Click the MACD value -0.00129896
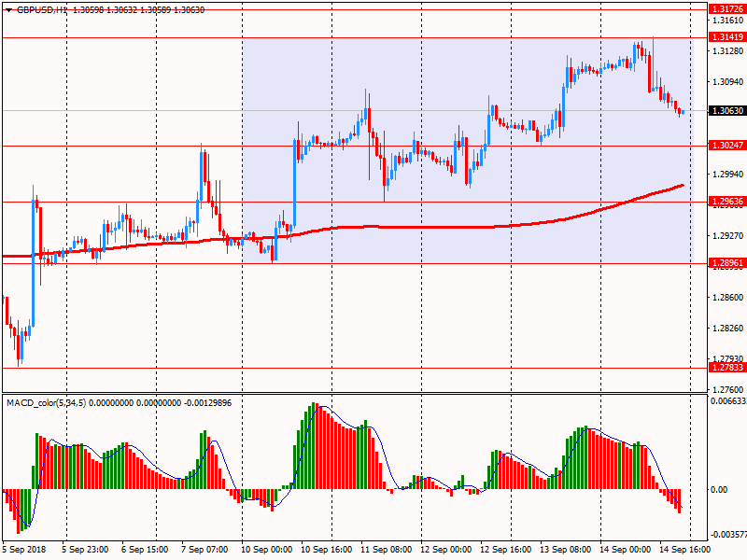 [x=208, y=403]
